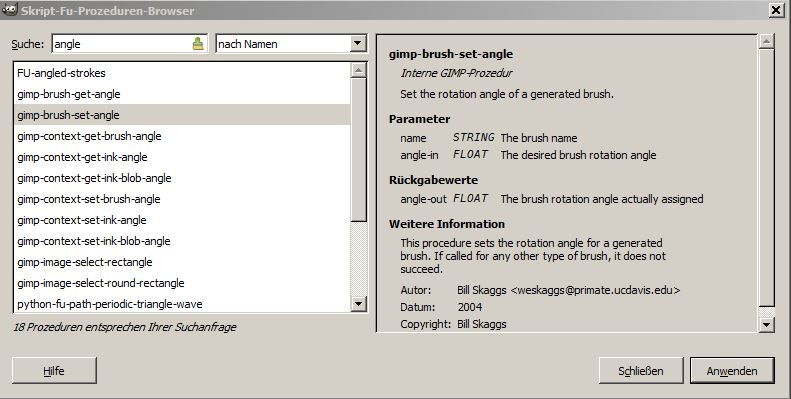
Task: Select gimp-image-select-round-rectangle entry
Action: coord(182,283)
